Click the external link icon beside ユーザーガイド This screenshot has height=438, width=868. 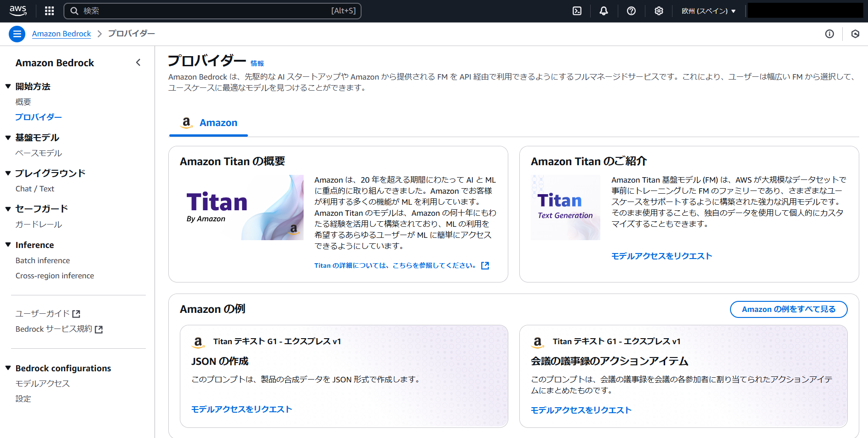pyautogui.click(x=76, y=314)
